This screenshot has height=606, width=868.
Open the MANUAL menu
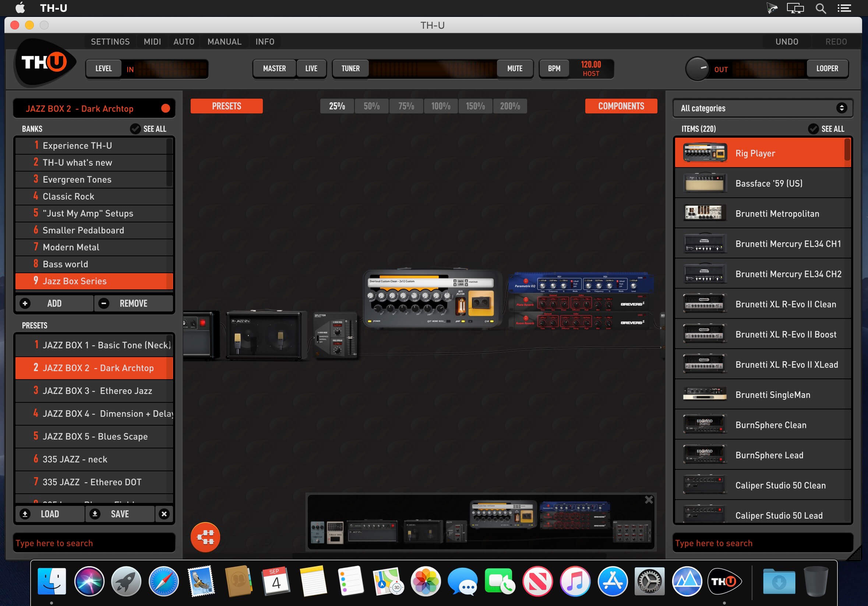point(224,42)
